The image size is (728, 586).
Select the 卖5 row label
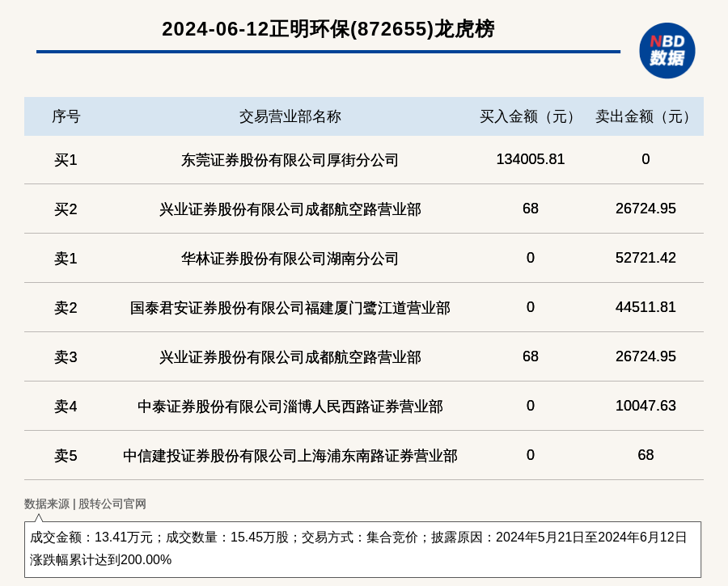(x=66, y=456)
